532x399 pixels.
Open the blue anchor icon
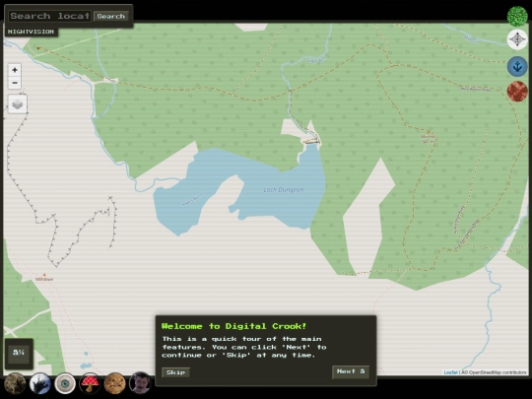(517, 66)
